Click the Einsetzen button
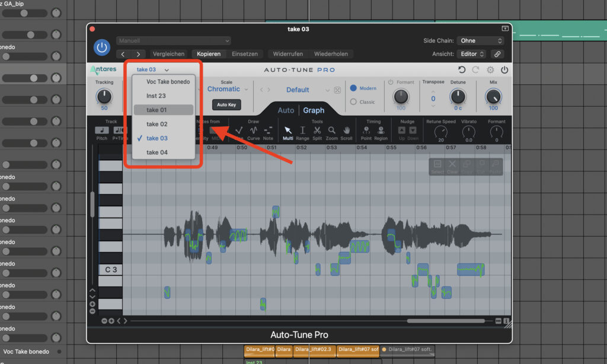607x364 pixels. point(245,54)
